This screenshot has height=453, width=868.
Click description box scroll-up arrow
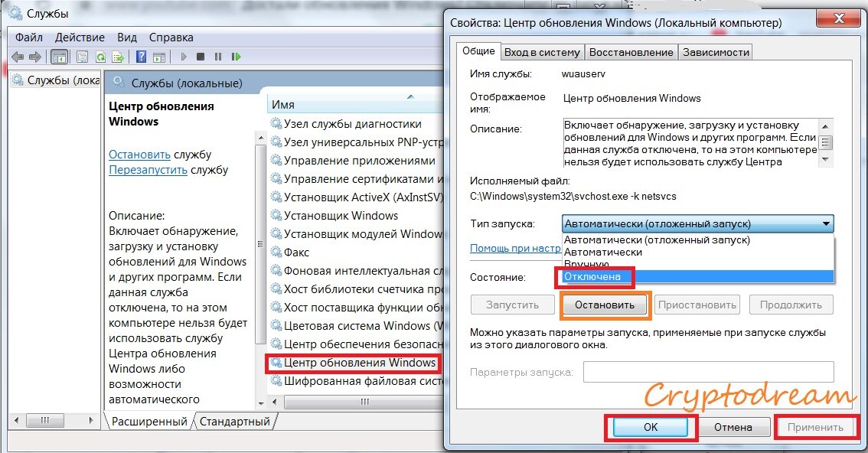(825, 126)
